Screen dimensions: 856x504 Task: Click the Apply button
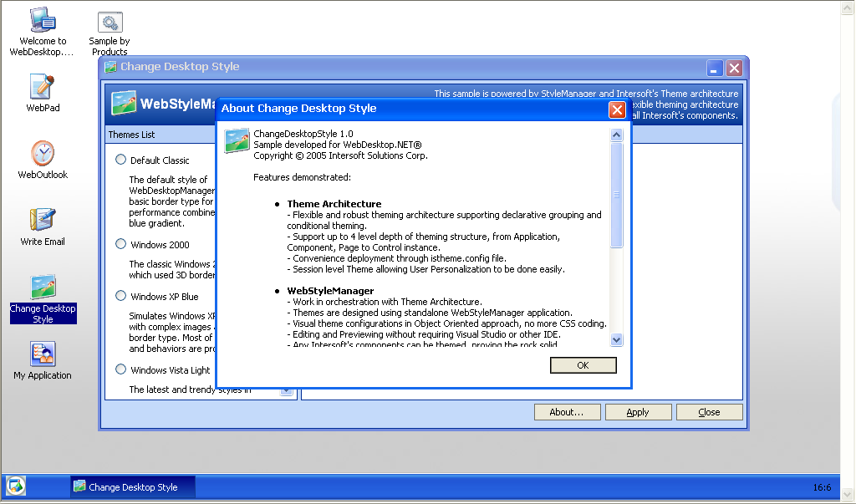point(638,412)
